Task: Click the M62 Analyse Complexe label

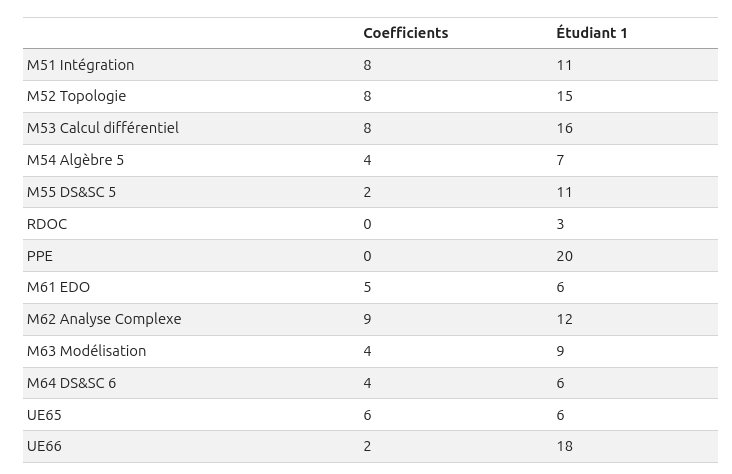Action: click(x=104, y=319)
